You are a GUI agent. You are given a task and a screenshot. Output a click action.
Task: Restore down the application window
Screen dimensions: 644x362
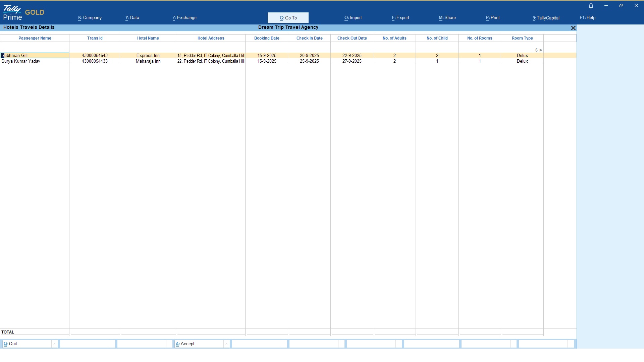(x=621, y=6)
